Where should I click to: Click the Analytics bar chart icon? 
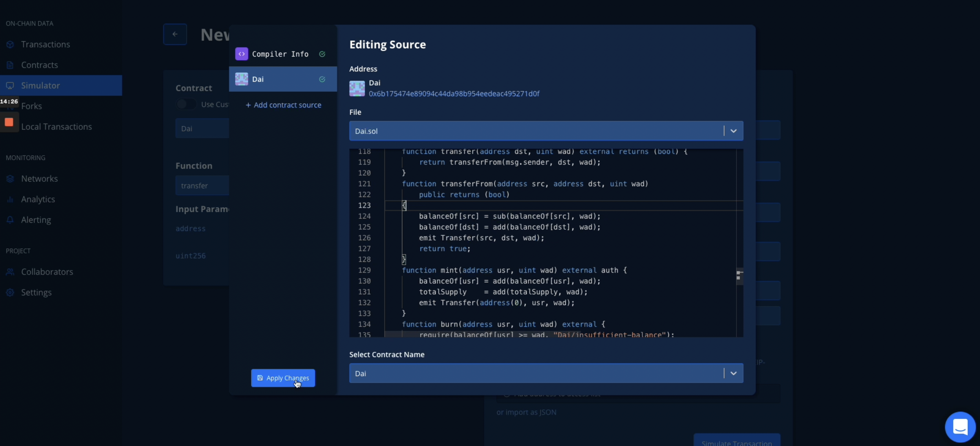(10, 199)
